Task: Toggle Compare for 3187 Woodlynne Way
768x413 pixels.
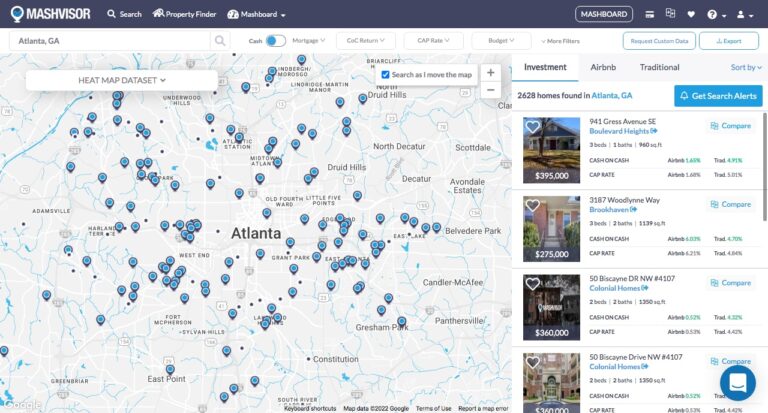Action: point(730,204)
